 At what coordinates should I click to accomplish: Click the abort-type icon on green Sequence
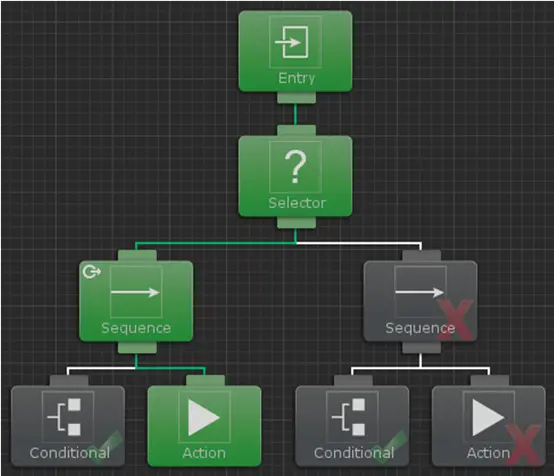coord(92,272)
